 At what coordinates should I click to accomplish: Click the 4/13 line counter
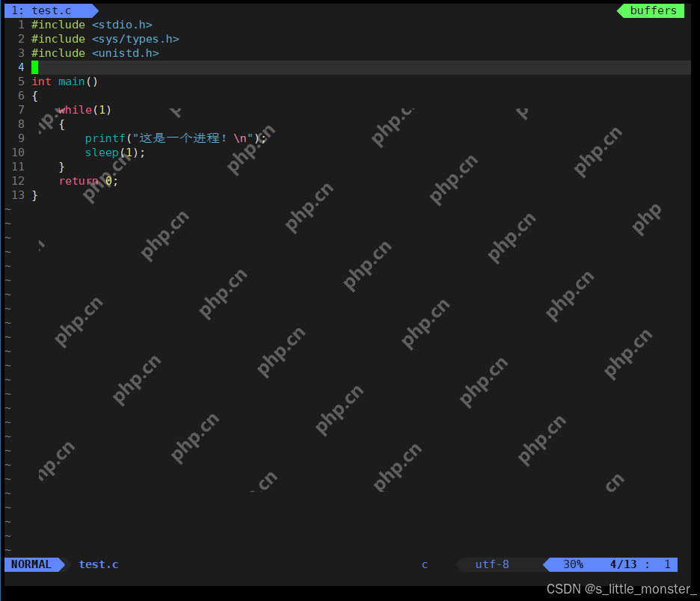(623, 564)
